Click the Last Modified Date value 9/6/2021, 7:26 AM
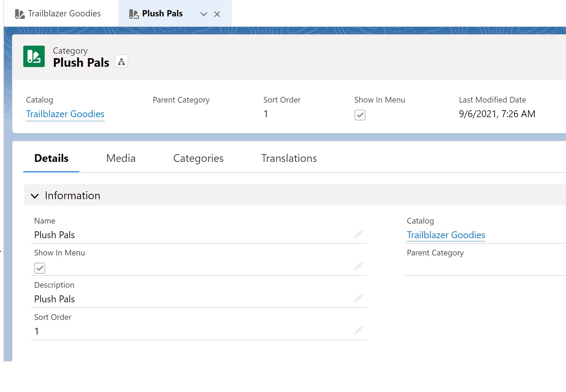Screen dimensions: 566x392 pos(497,114)
